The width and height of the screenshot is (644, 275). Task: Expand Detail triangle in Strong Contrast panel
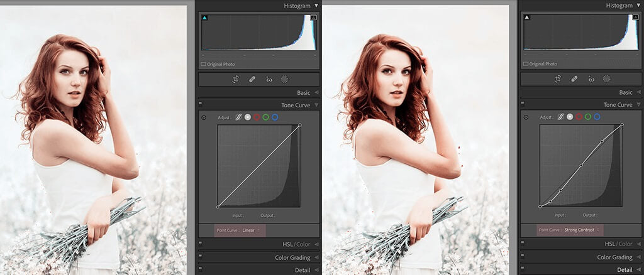(x=638, y=270)
